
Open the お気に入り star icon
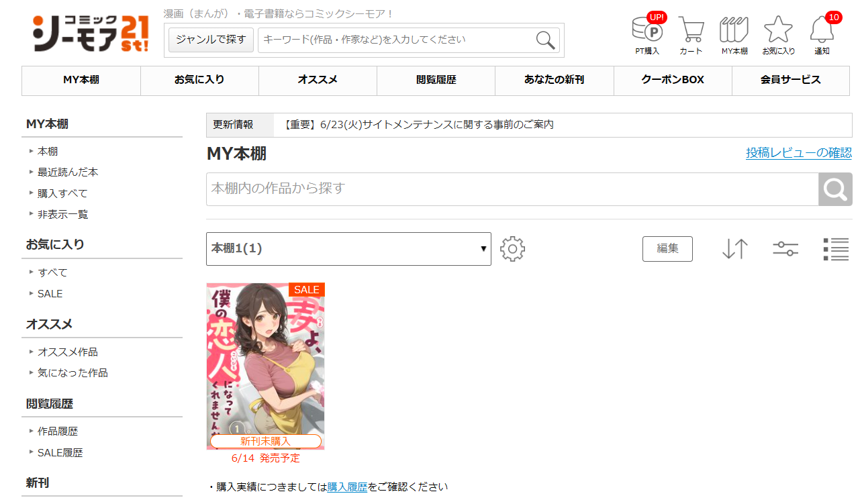[x=779, y=36]
